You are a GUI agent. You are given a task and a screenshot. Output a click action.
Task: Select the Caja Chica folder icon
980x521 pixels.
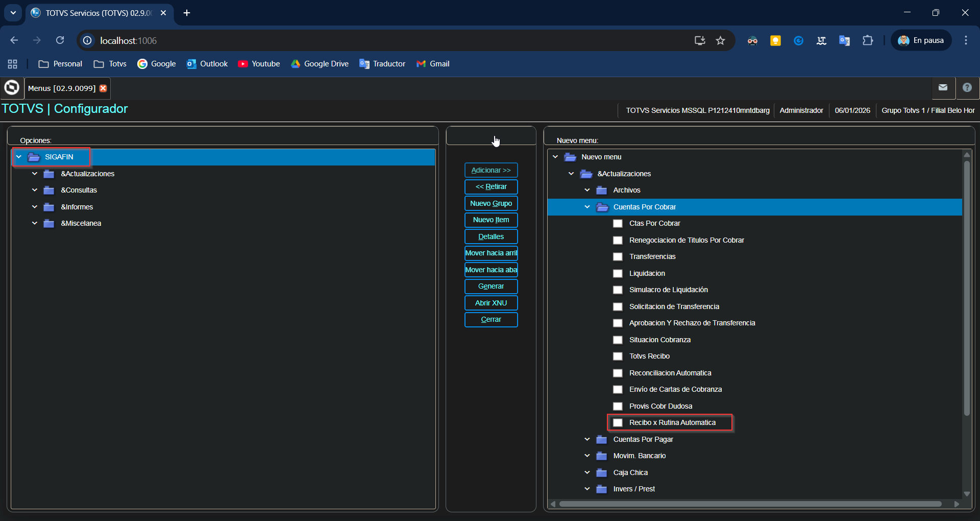coord(602,472)
